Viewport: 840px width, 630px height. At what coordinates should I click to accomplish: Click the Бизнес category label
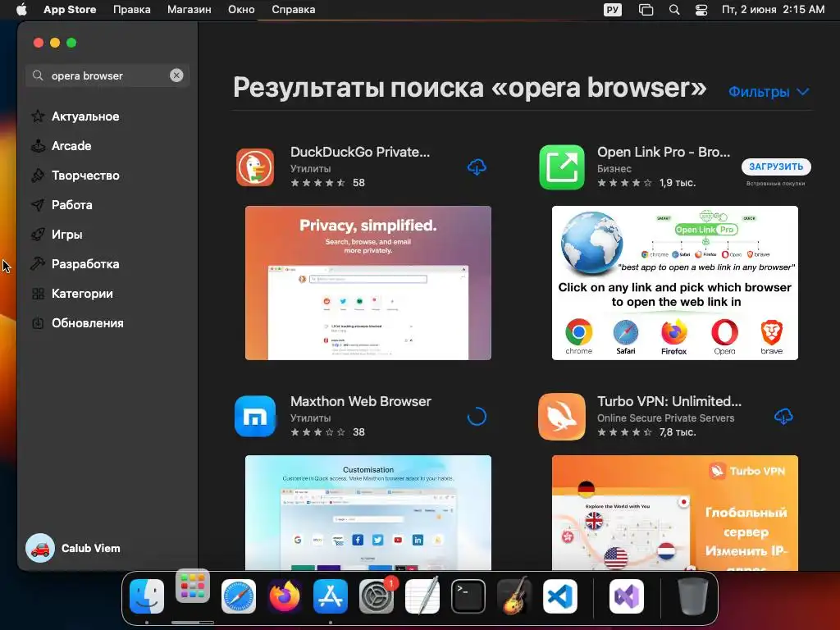pos(614,168)
